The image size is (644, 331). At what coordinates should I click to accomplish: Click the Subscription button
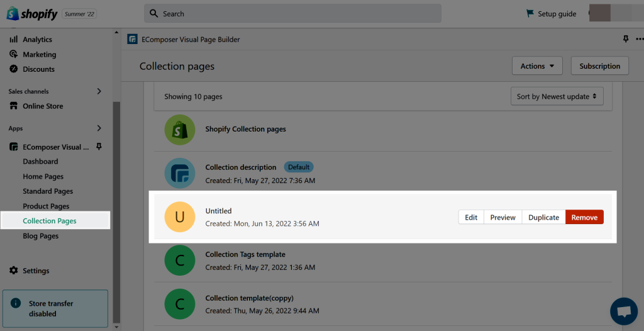(x=599, y=66)
